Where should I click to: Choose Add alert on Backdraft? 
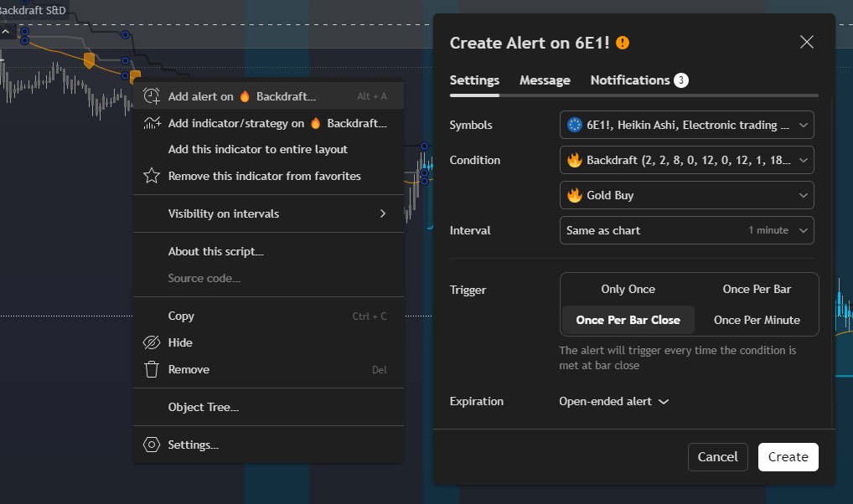click(268, 96)
